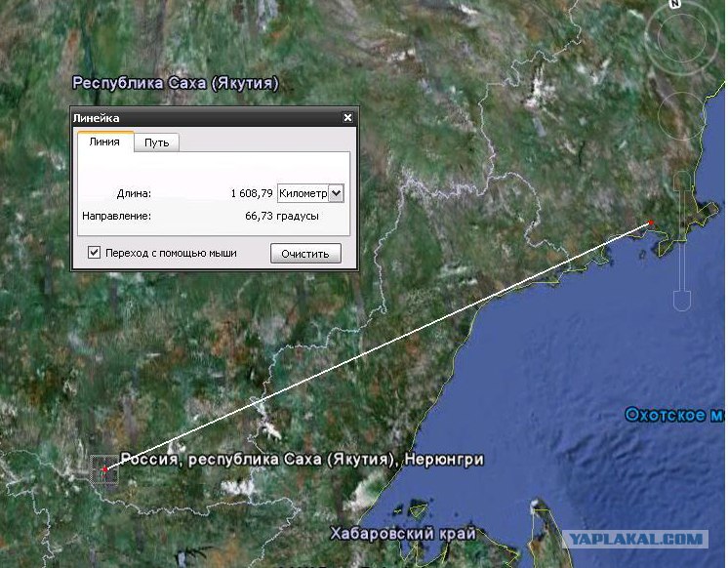
Task: Click zoom-out cap at bottom of zoom slider
Action: pos(682,301)
